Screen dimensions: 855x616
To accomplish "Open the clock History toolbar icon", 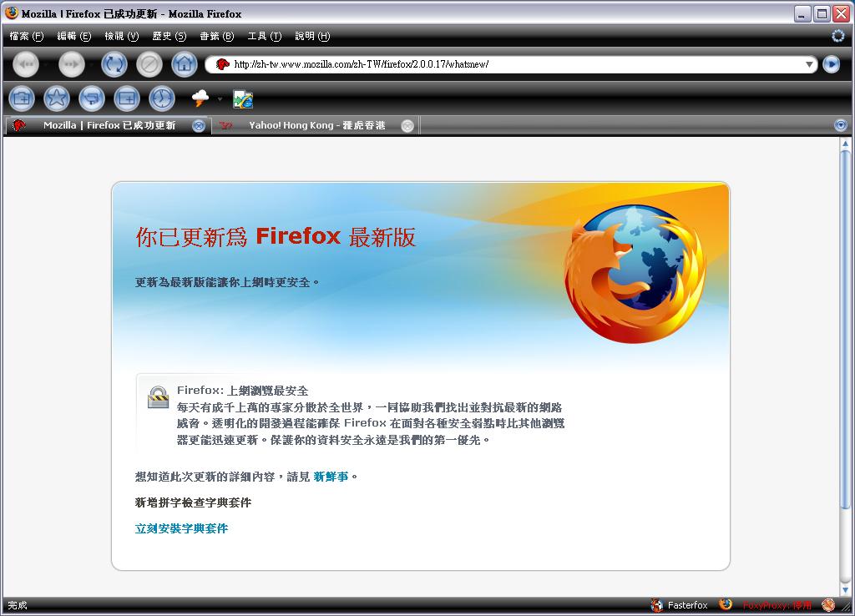I will coord(162,98).
